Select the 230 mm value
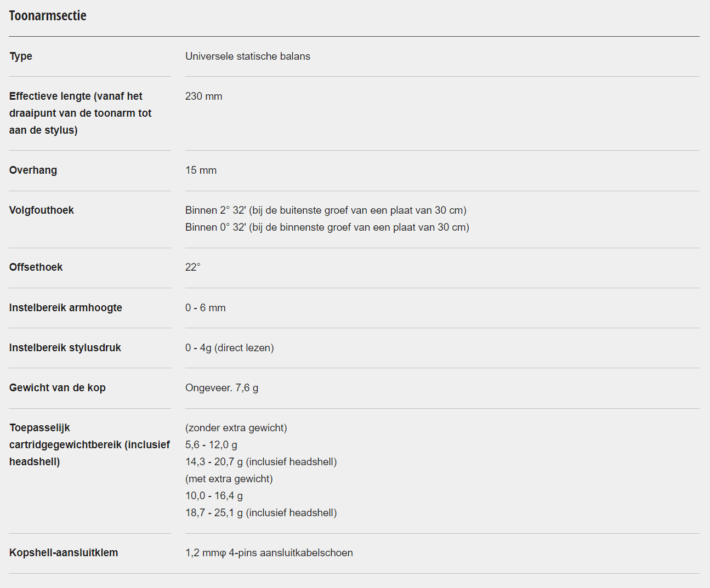The height and width of the screenshot is (588, 710). [x=204, y=96]
